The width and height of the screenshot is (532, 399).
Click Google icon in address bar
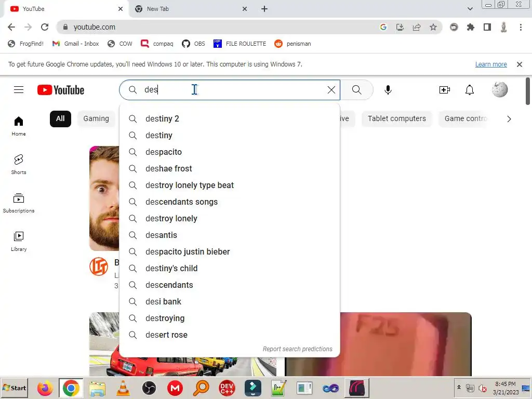pyautogui.click(x=383, y=27)
